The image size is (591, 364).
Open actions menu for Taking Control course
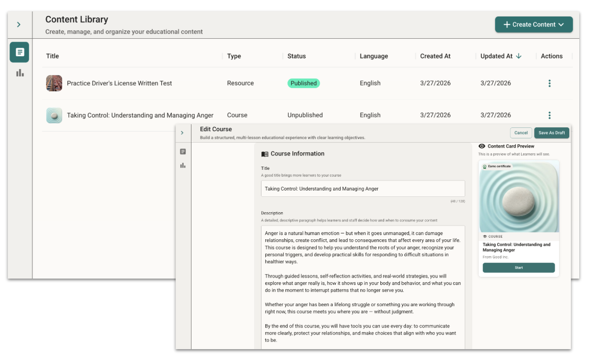coord(549,115)
